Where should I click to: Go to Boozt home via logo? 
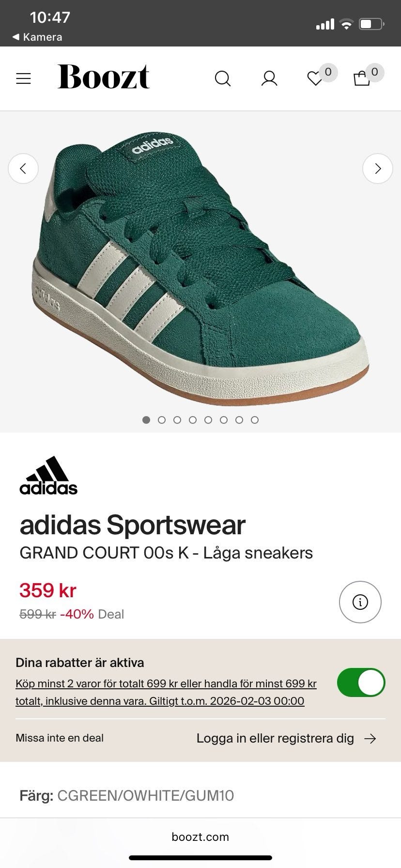pos(104,77)
